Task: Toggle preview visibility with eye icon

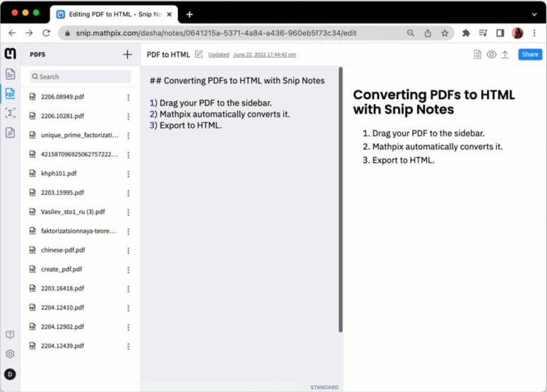Action: [x=491, y=55]
